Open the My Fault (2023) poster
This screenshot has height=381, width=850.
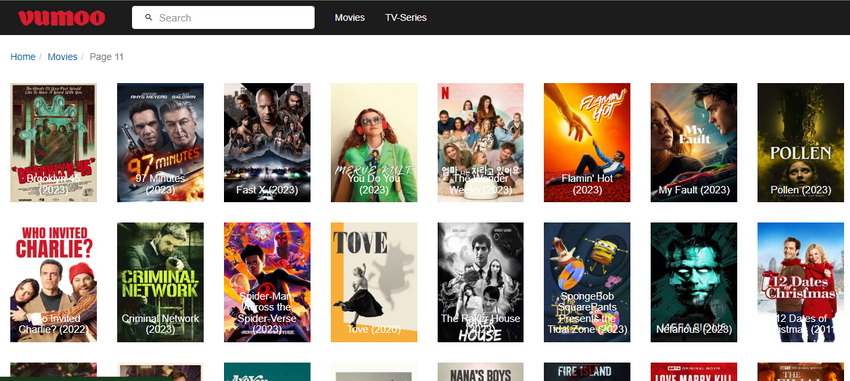click(x=694, y=142)
